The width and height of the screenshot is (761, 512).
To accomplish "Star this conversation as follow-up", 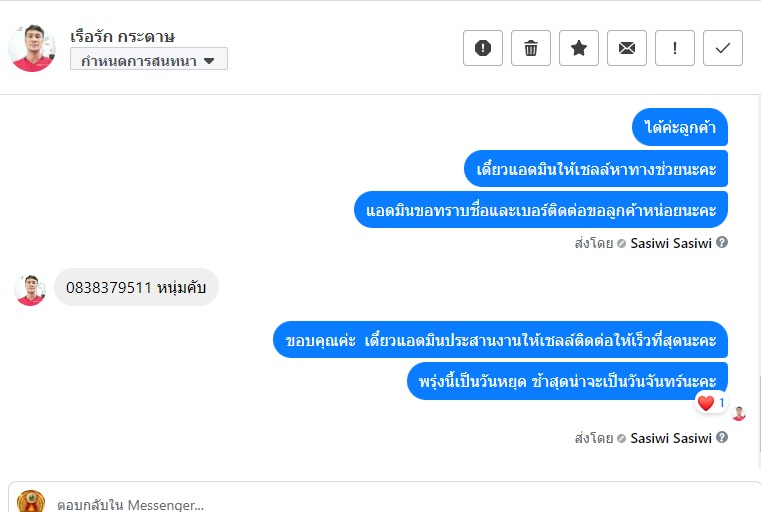I will pyautogui.click(x=579, y=48).
